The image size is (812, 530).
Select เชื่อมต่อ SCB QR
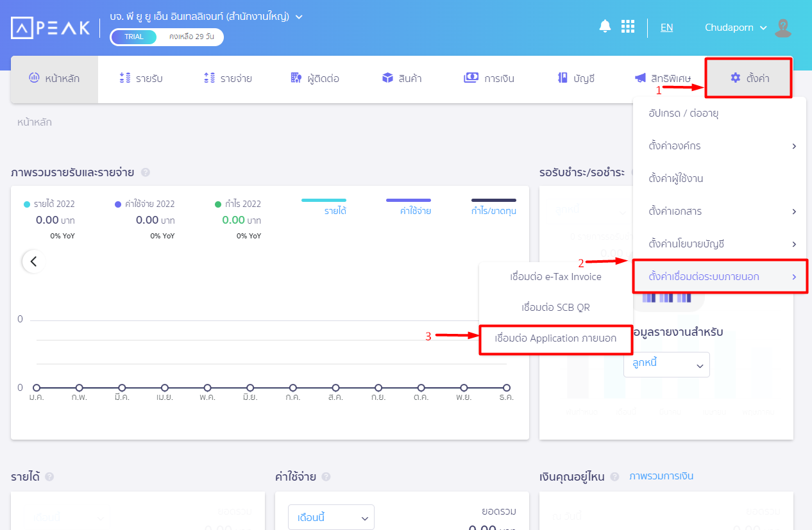pyautogui.click(x=556, y=308)
